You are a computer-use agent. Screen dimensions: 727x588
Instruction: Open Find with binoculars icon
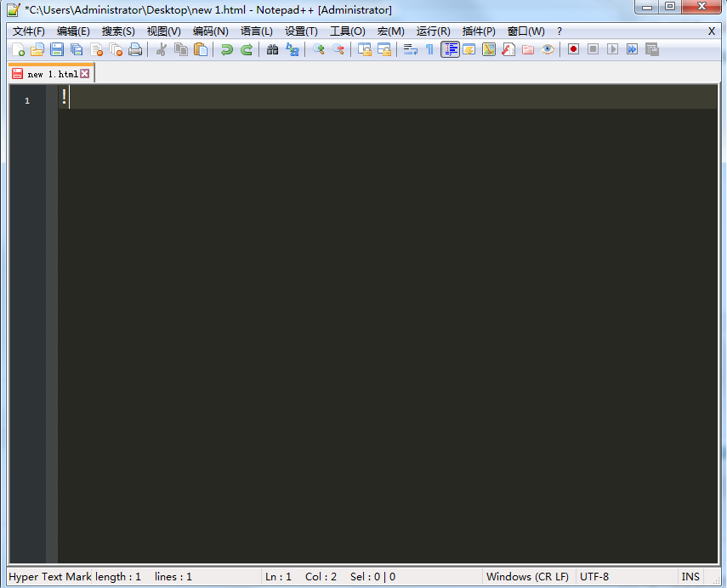coord(273,49)
